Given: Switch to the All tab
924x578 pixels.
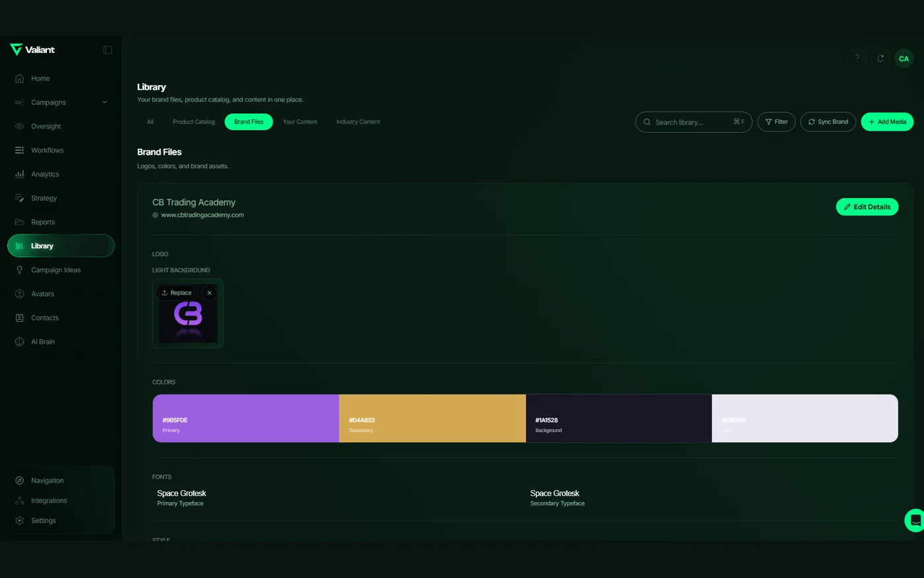Looking at the screenshot, I should point(150,122).
